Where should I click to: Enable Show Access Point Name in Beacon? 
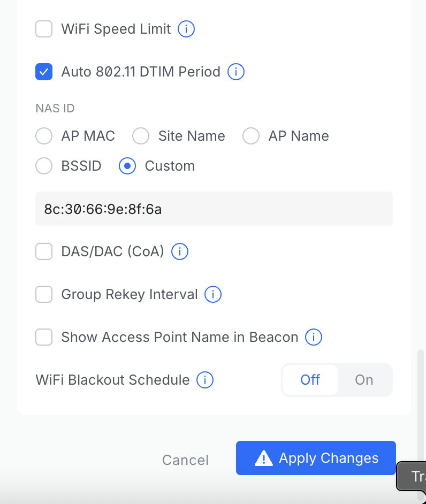click(x=44, y=337)
